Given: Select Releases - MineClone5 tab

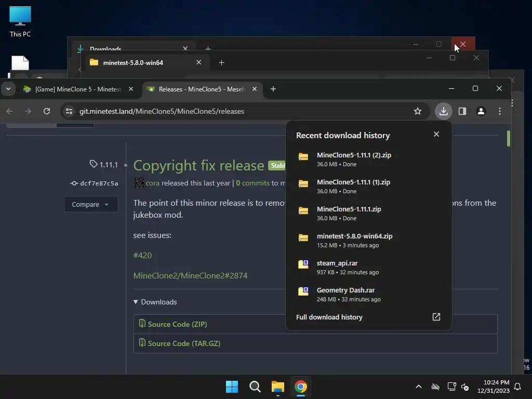Looking at the screenshot, I should [x=202, y=89].
